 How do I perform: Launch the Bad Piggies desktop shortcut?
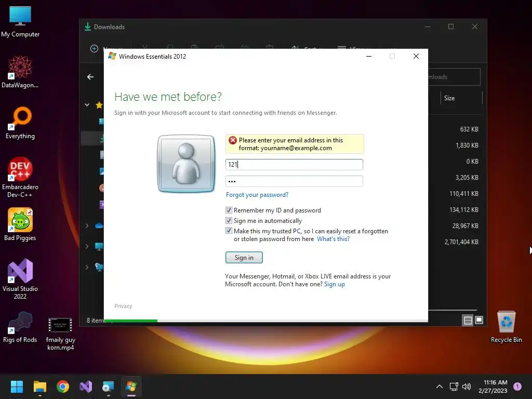click(20, 224)
